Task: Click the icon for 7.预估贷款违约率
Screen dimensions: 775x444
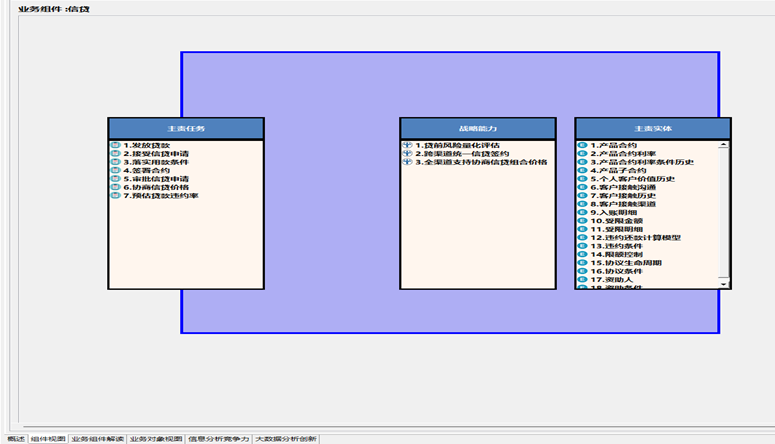Action: click(x=115, y=196)
